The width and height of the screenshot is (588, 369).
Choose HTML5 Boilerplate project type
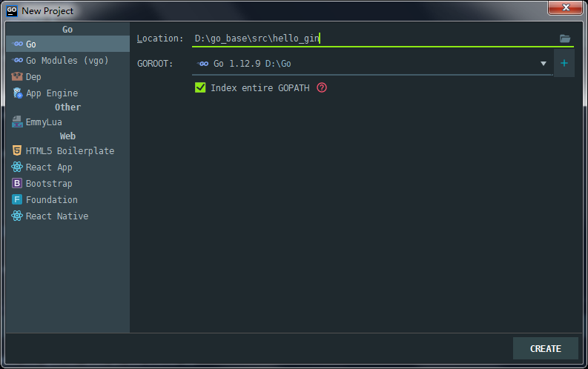point(67,150)
